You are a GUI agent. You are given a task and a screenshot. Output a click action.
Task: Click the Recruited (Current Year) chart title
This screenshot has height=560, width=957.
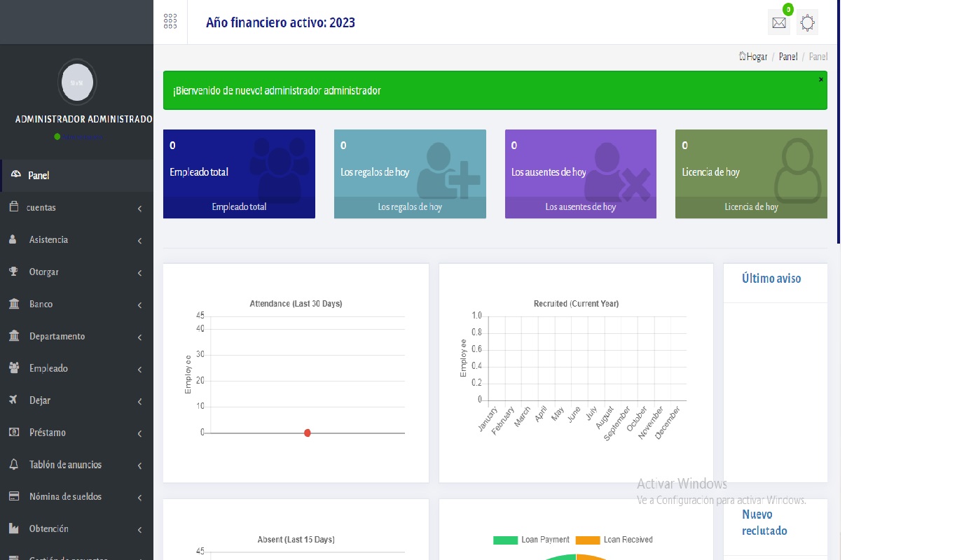pos(576,304)
